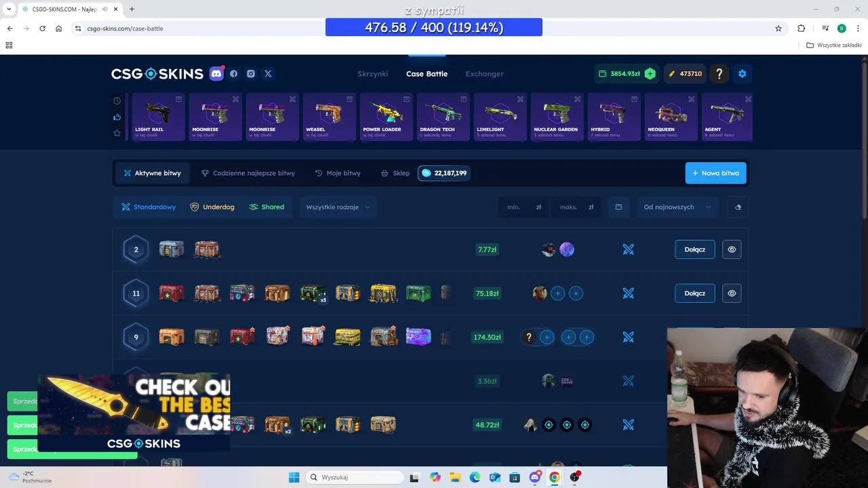Open the Sklep tab
This screenshot has width=868, height=488.
tap(395, 174)
